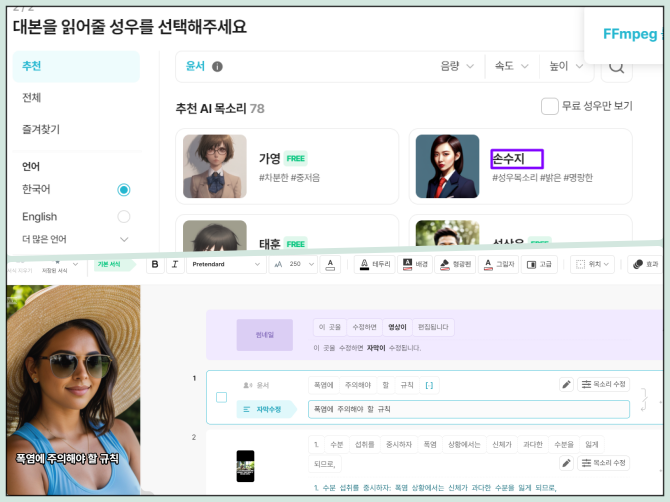Image resolution: width=670 pixels, height=502 pixels.
Task: Click the 영상이 word chip in the guide row
Action: (397, 327)
